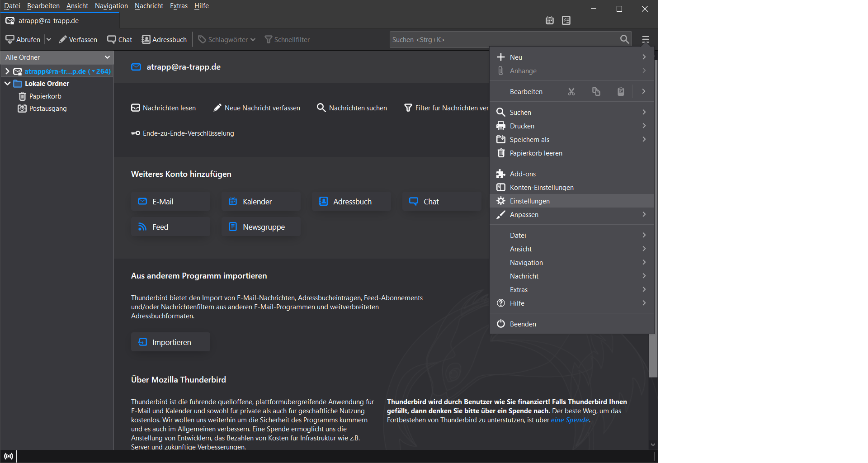Open the Extras menu in menu bar
This screenshot has height=463, width=868.
coord(179,6)
